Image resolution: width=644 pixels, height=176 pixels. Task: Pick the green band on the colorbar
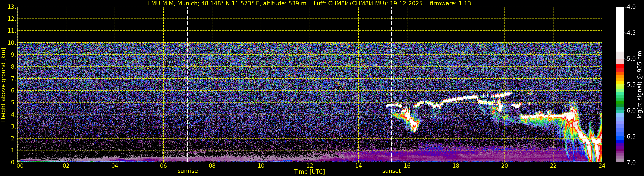click(620, 102)
